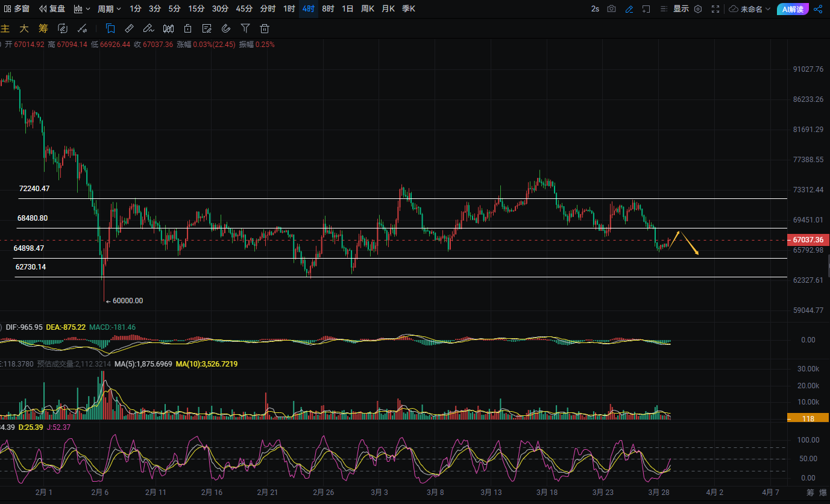Image resolution: width=830 pixels, height=504 pixels.
Task: Click the magnet attach icon
Action: [x=226, y=28]
